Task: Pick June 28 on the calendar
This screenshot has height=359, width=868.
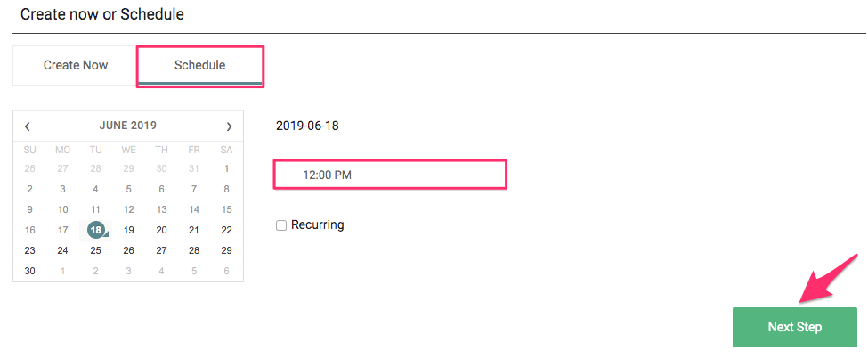Action: pos(194,250)
